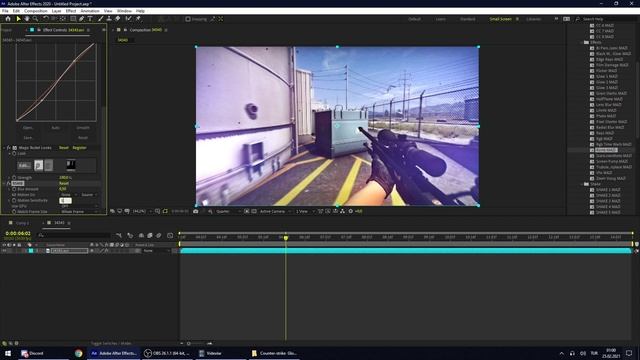Select the Brush tool
Screen dimensions: 640x360
pyautogui.click(x=100, y=19)
